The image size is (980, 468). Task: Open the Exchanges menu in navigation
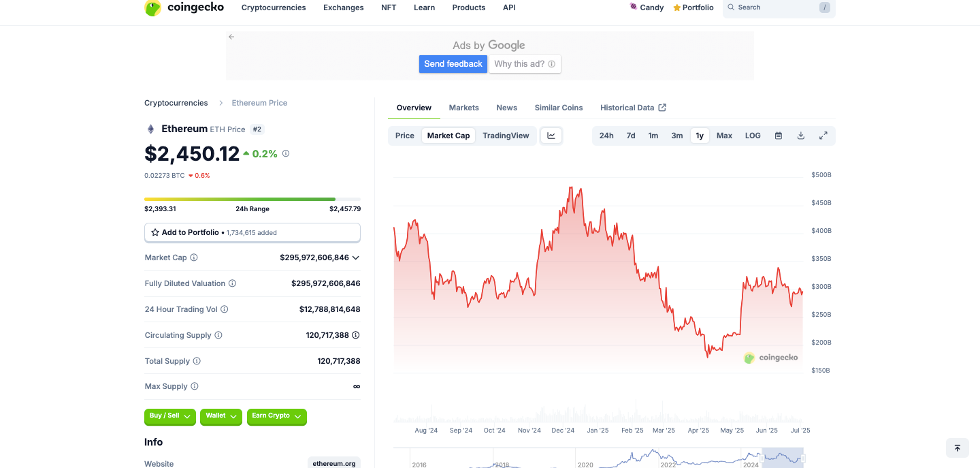[x=343, y=7]
